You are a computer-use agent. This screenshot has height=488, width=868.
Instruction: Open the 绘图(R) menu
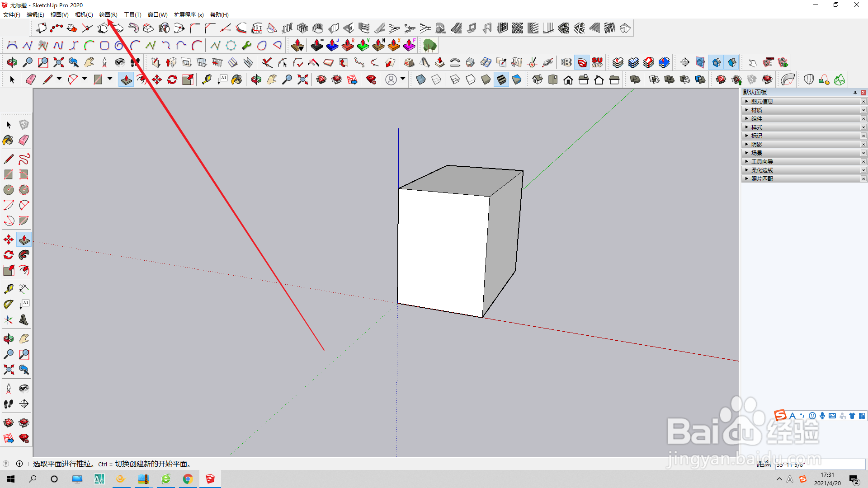(x=108, y=15)
